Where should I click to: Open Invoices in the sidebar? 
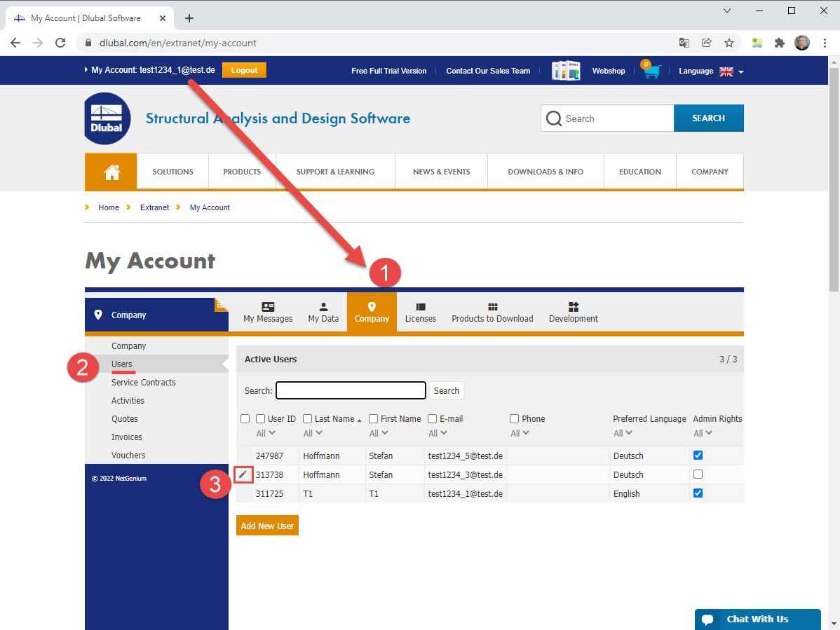pos(126,437)
